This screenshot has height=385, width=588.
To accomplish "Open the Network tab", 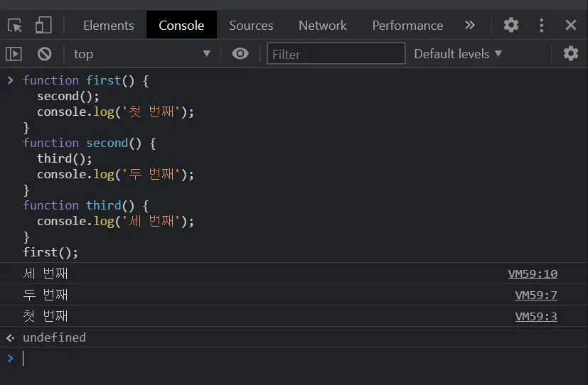I will (323, 26).
